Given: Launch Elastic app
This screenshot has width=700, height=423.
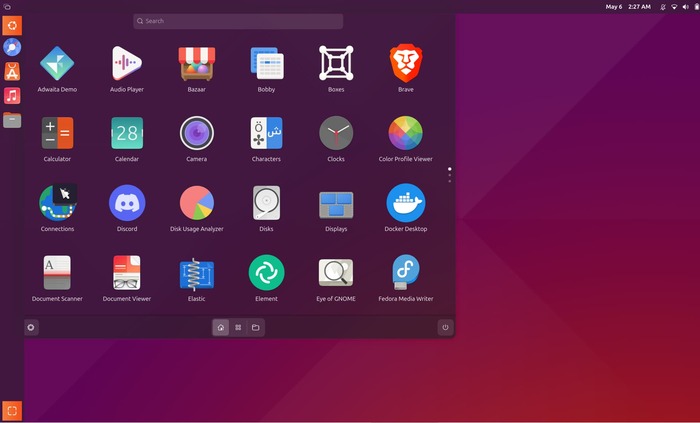Looking at the screenshot, I should click(196, 274).
